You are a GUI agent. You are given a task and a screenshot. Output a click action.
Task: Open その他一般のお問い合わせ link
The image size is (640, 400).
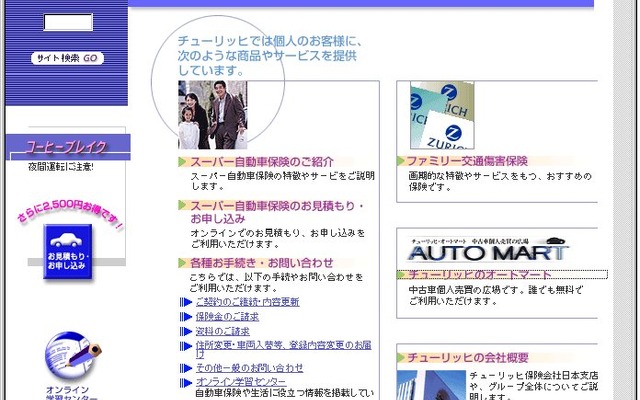click(x=249, y=368)
